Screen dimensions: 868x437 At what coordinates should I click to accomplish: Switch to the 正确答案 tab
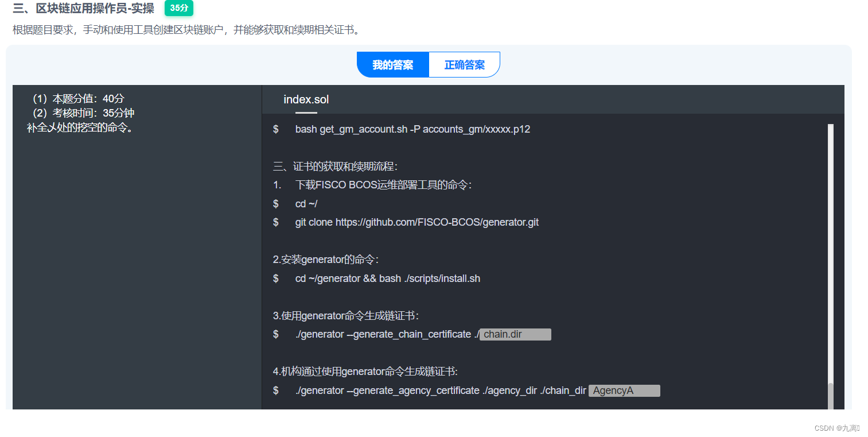(465, 65)
